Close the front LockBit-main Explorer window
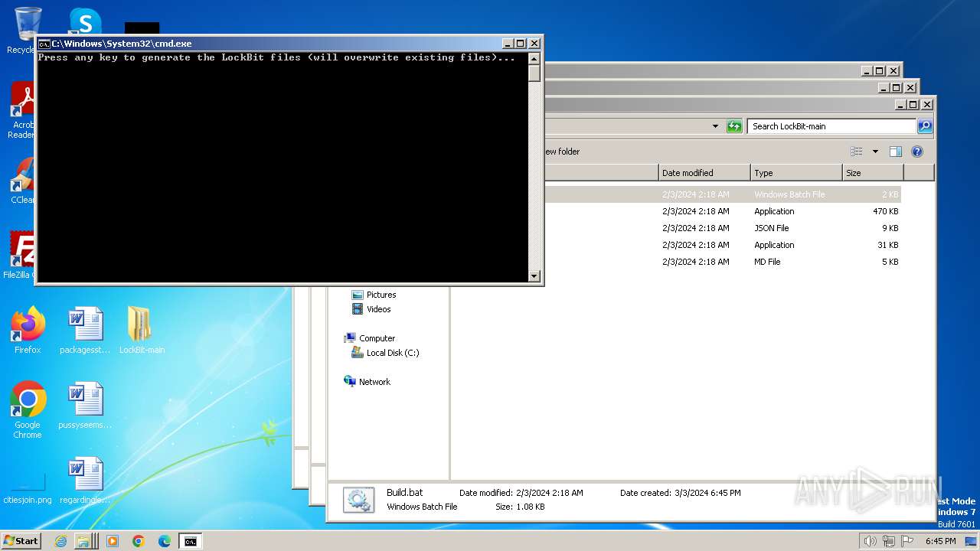 pyautogui.click(x=927, y=104)
